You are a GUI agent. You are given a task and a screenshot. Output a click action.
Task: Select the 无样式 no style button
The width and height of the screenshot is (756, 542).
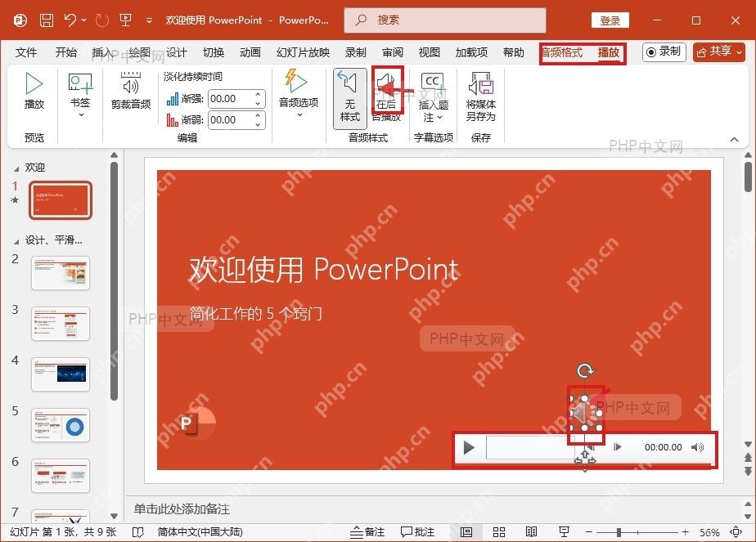click(x=350, y=98)
